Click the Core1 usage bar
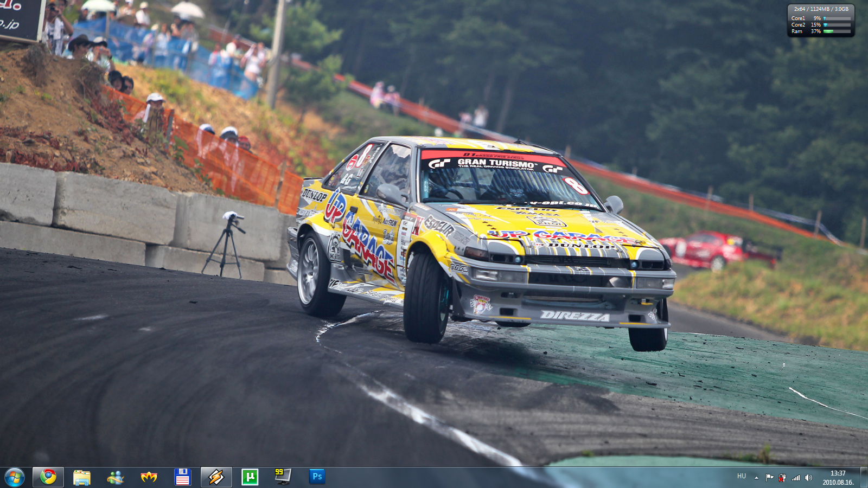 pyautogui.click(x=837, y=18)
